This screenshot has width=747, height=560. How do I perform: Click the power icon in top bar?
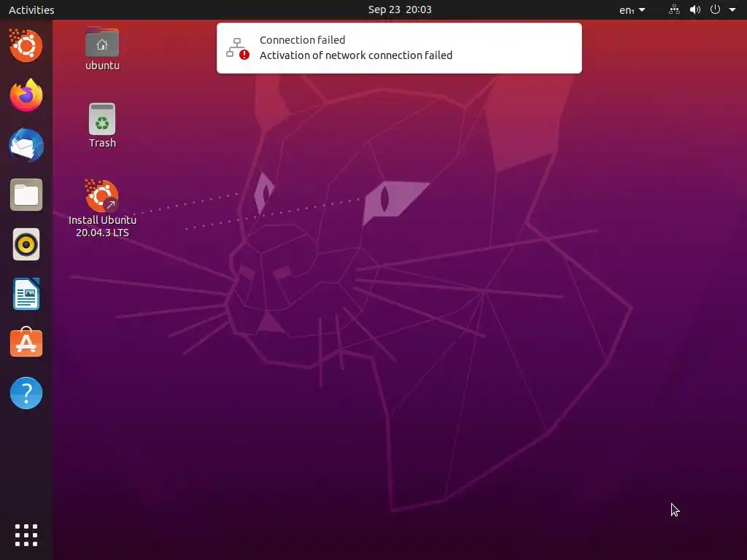715,9
